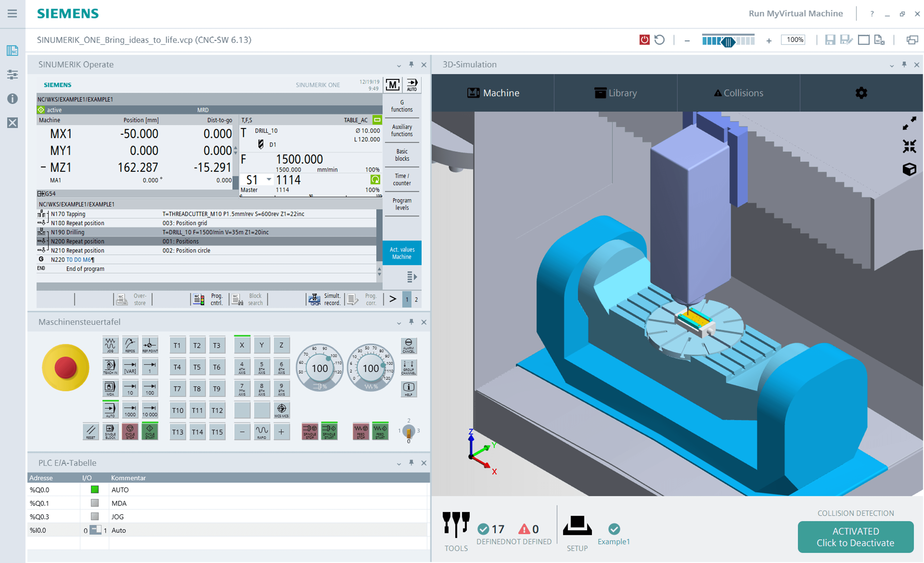This screenshot has height=563, width=924.
Task: Toggle SINGLE BLOCK key
Action: (x=110, y=432)
